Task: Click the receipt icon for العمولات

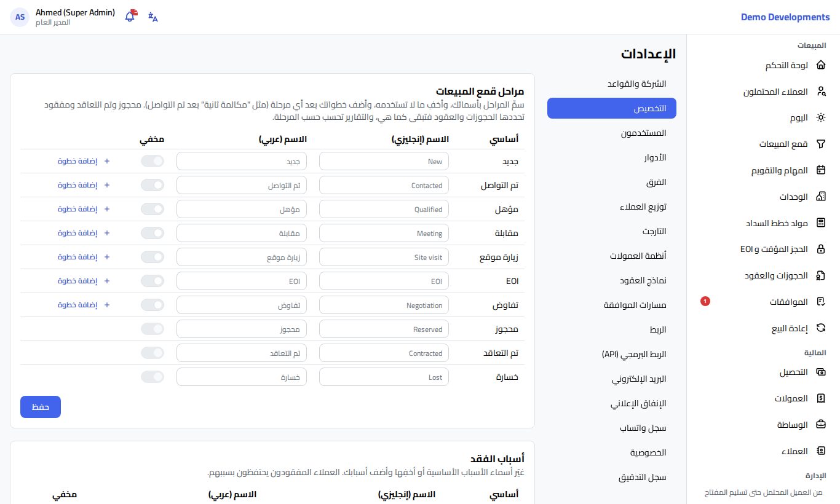Action: coord(820,398)
